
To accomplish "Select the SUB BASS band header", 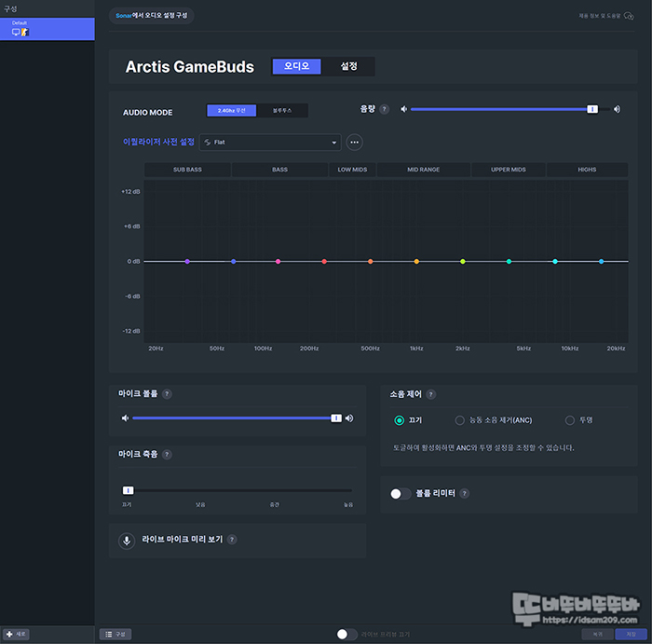I will click(x=187, y=170).
